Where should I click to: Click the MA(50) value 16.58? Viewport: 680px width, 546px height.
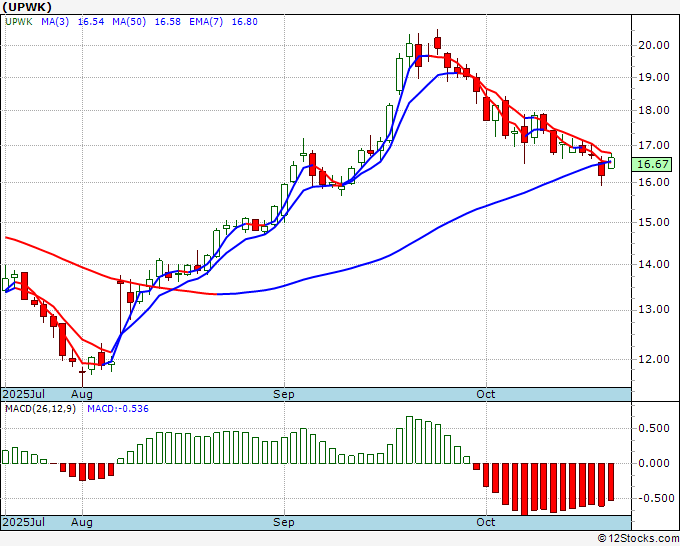pos(167,22)
